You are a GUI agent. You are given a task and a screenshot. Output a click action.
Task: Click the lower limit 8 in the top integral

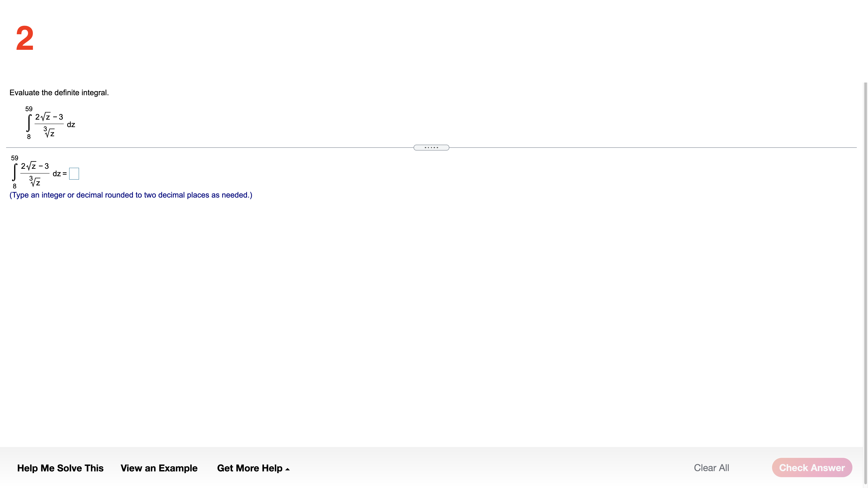pyautogui.click(x=29, y=137)
